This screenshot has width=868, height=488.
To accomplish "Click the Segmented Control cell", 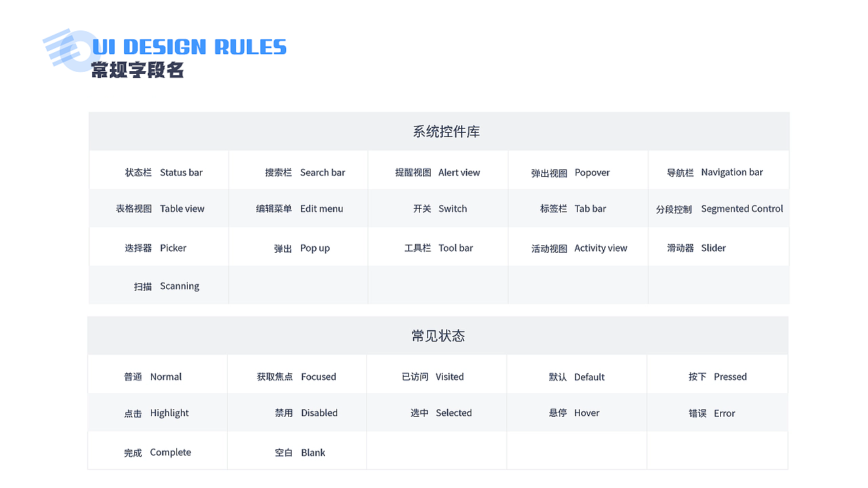I will pos(719,209).
